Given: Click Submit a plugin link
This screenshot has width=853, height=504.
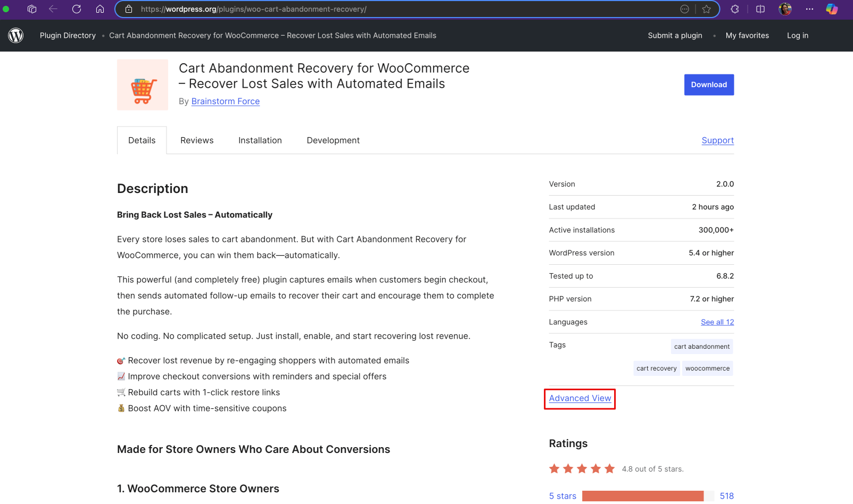Looking at the screenshot, I should 675,36.
